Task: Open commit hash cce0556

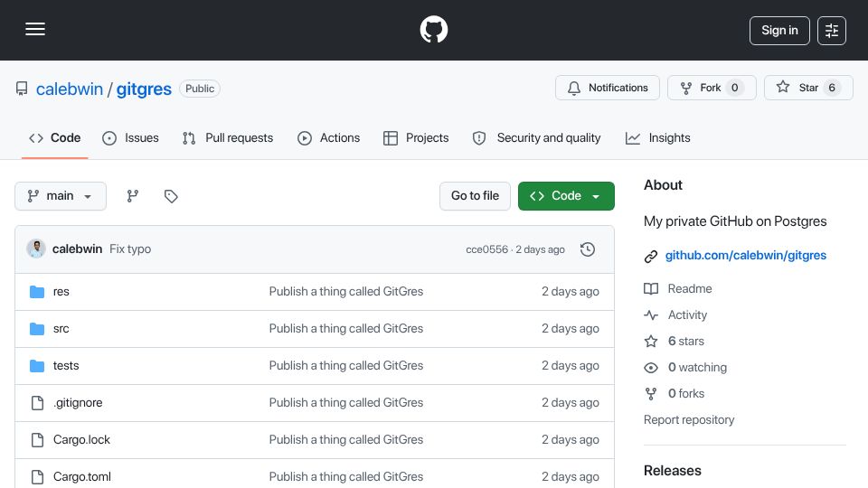Action: [486, 249]
